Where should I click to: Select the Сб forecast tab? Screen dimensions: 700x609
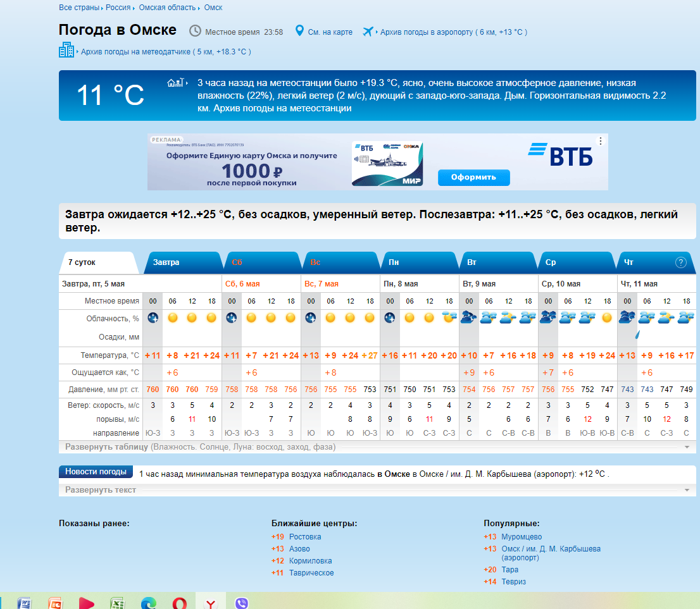(237, 262)
